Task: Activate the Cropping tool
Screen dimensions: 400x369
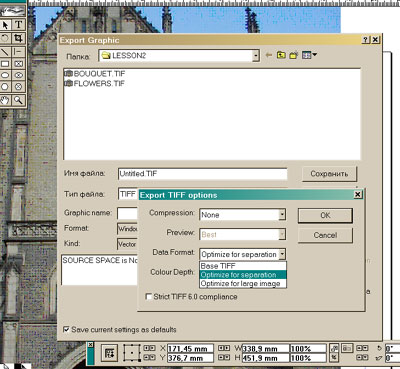Action: 18,38
